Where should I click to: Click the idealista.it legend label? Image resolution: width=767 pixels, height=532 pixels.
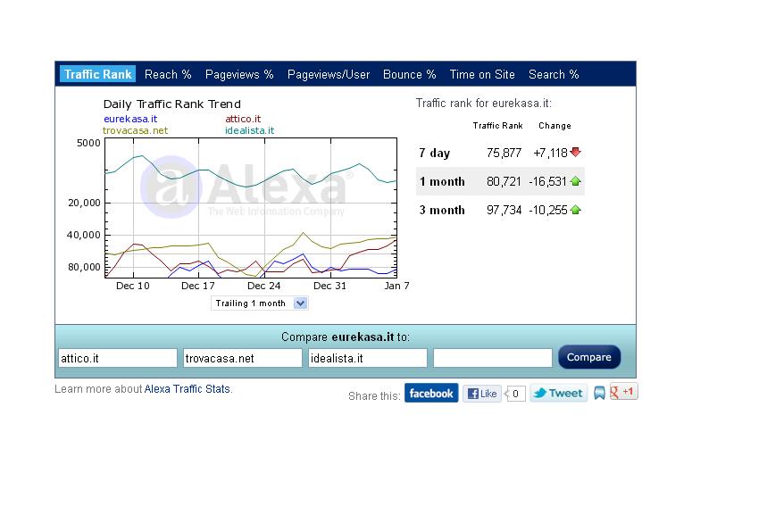point(249,130)
